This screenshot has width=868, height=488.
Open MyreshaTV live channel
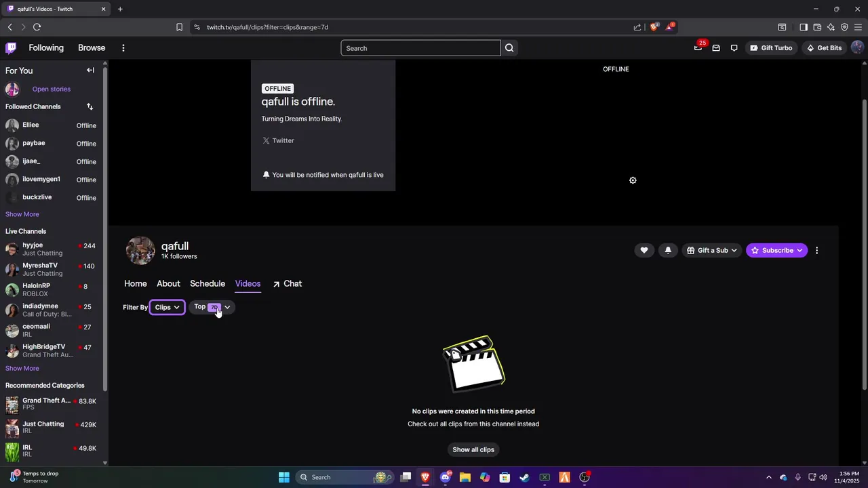click(52, 269)
